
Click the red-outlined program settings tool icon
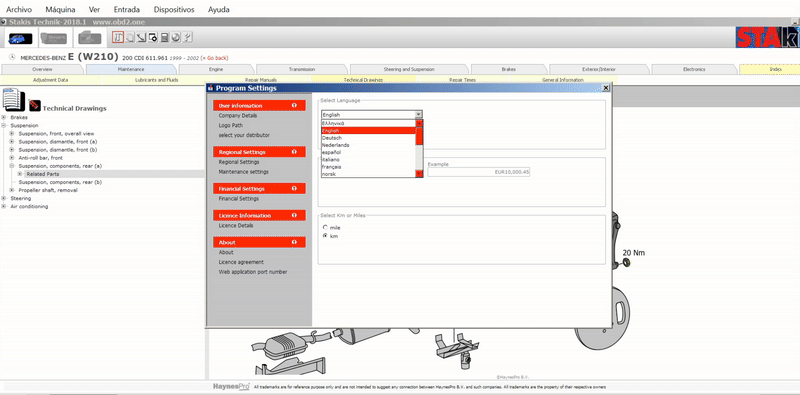(118, 37)
